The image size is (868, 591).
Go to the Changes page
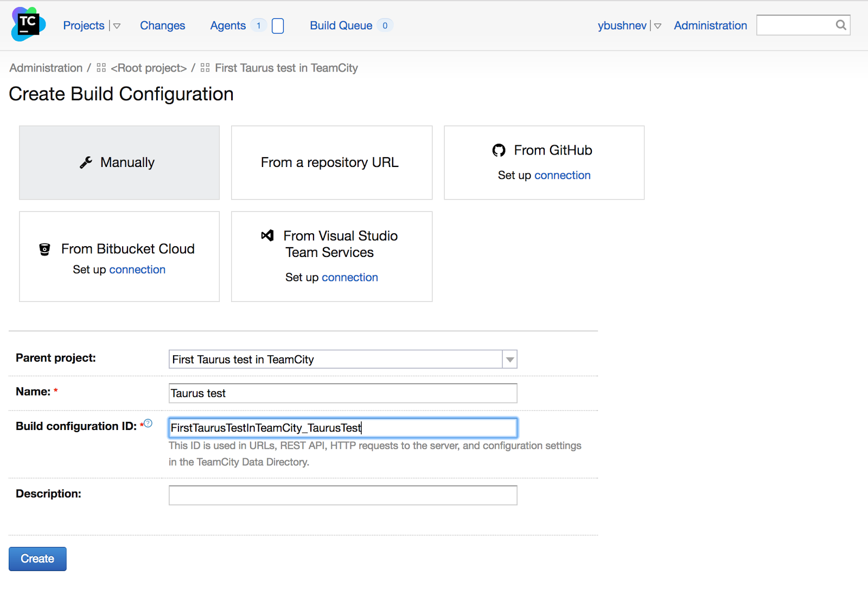[x=162, y=25]
